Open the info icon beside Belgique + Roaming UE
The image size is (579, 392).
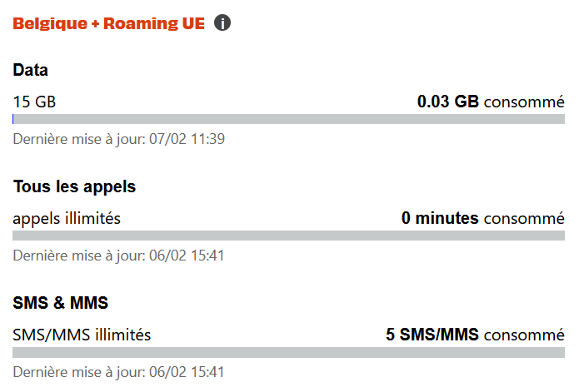tap(222, 22)
